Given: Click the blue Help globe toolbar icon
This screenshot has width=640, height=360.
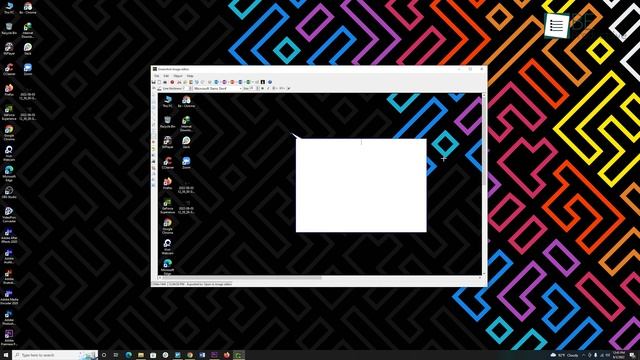Looking at the screenshot, I should tap(270, 82).
